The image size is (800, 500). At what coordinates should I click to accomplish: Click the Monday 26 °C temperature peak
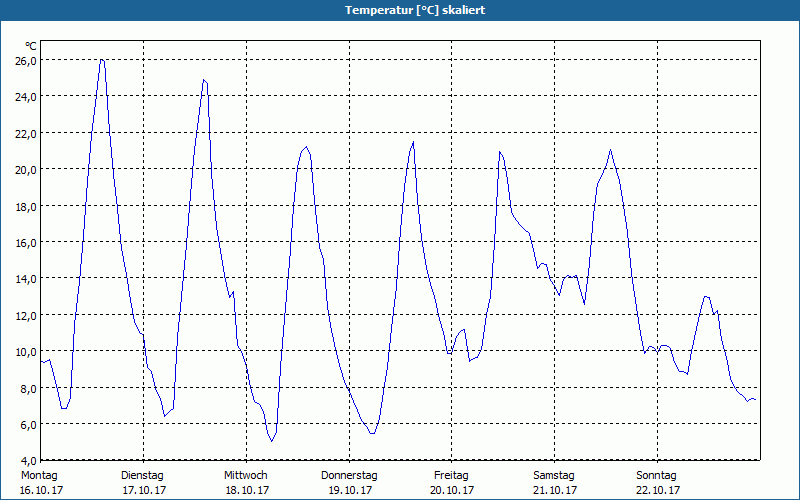pyautogui.click(x=102, y=60)
